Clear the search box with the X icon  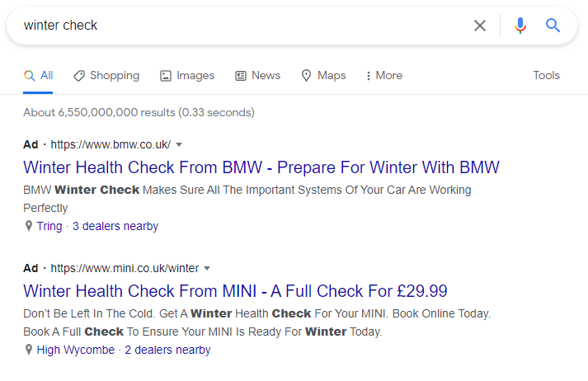tap(480, 26)
